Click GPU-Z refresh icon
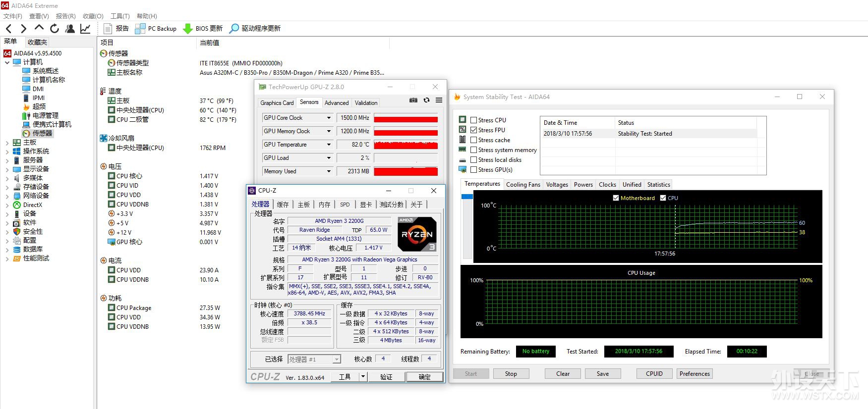This screenshot has height=409, width=868. pyautogui.click(x=426, y=100)
